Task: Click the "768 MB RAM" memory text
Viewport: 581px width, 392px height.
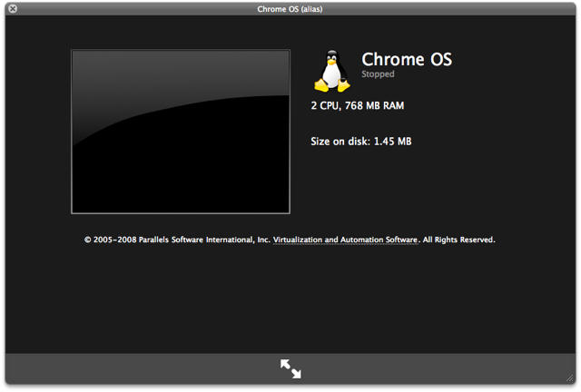Action: pos(376,106)
